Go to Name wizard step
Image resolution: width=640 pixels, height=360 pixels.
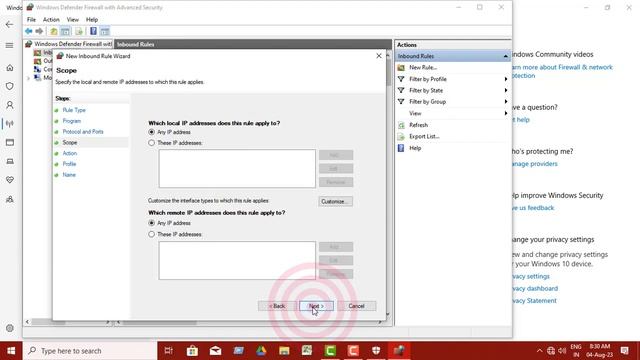[69, 175]
